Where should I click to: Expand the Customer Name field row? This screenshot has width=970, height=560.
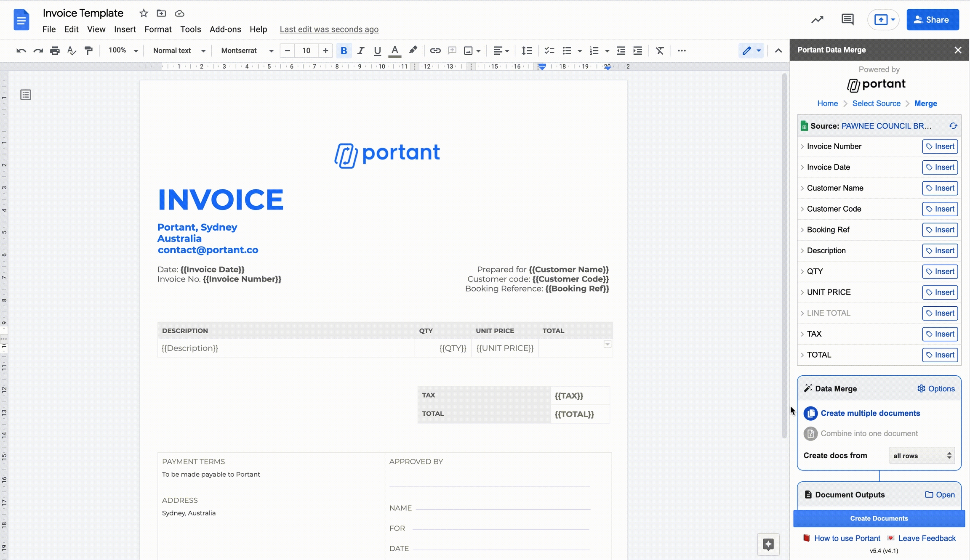[802, 188]
